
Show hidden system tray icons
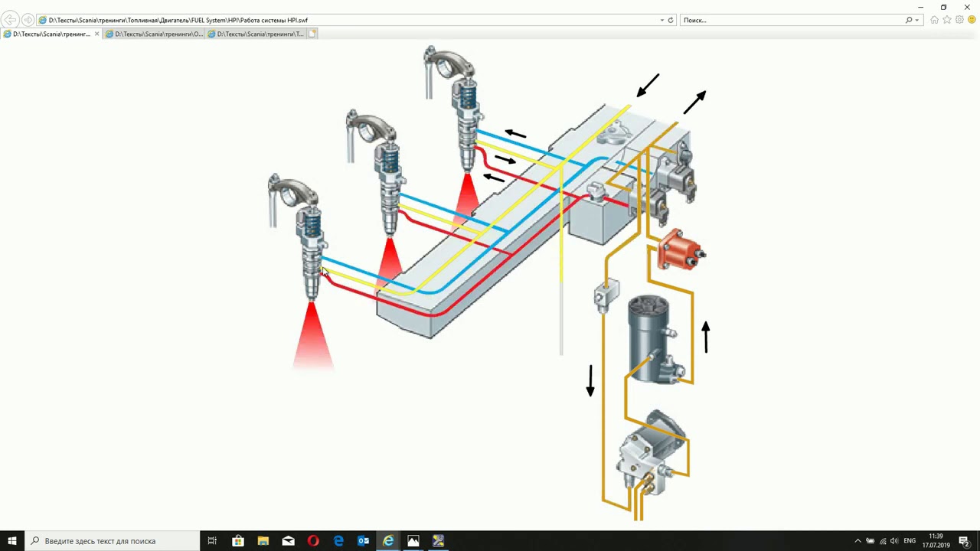[857, 541]
